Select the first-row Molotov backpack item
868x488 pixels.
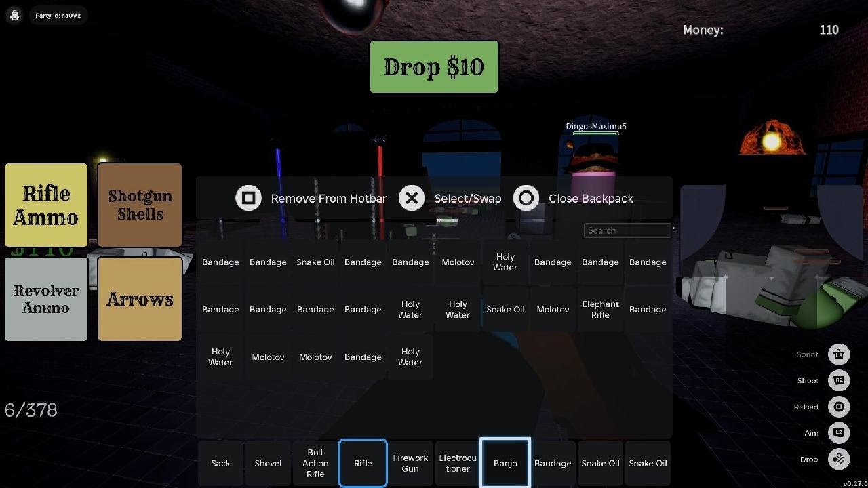coord(458,262)
